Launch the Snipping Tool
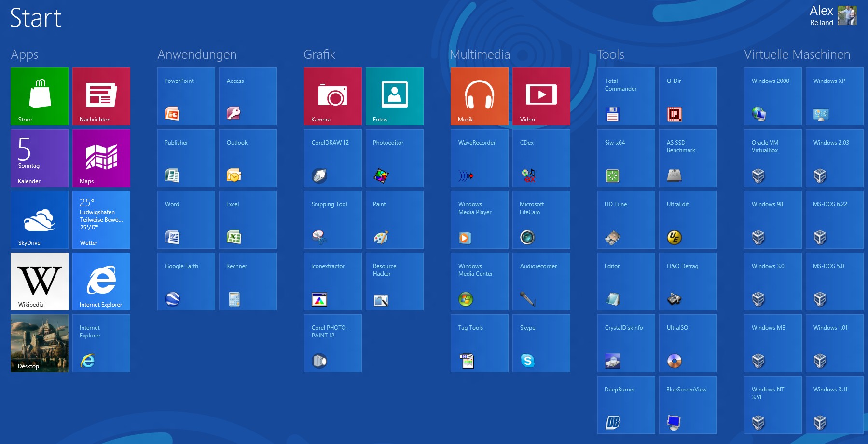The height and width of the screenshot is (444, 868). [333, 220]
